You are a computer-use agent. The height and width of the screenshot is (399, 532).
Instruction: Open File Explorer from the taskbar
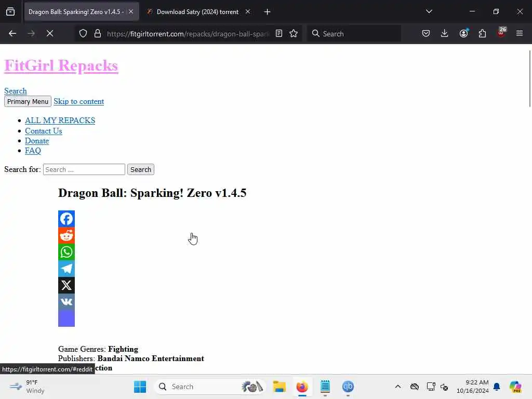point(279,387)
